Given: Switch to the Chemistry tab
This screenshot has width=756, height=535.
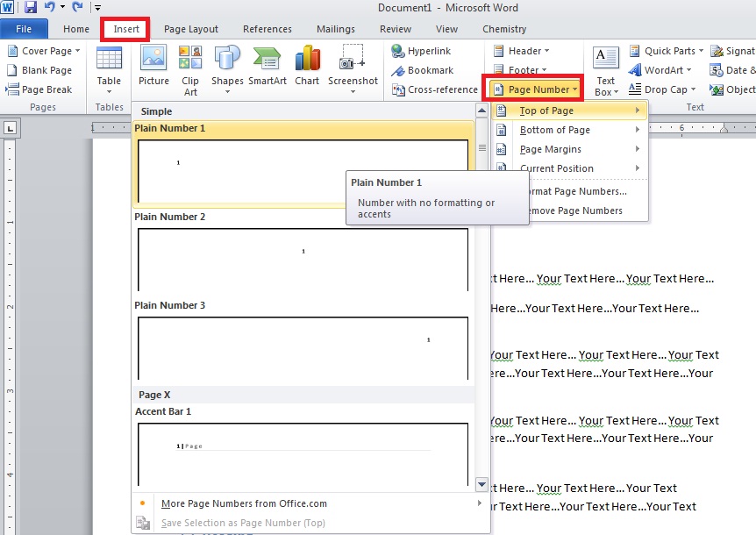Looking at the screenshot, I should [x=503, y=29].
